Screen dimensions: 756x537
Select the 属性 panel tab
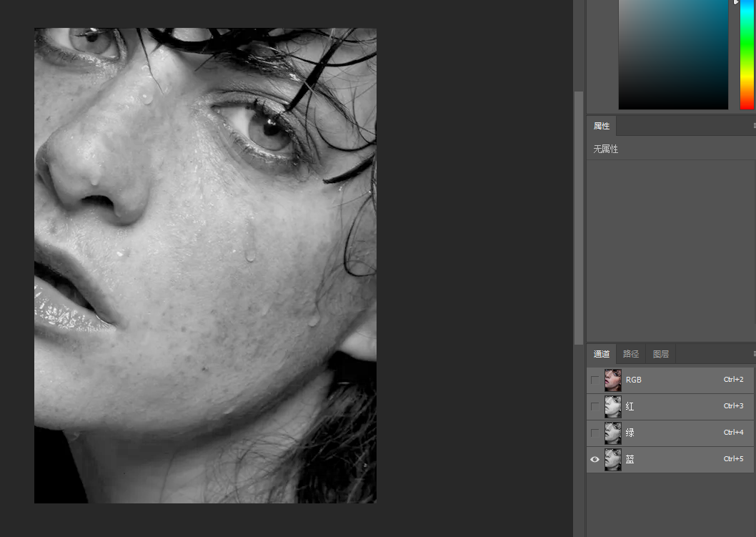[x=601, y=126]
